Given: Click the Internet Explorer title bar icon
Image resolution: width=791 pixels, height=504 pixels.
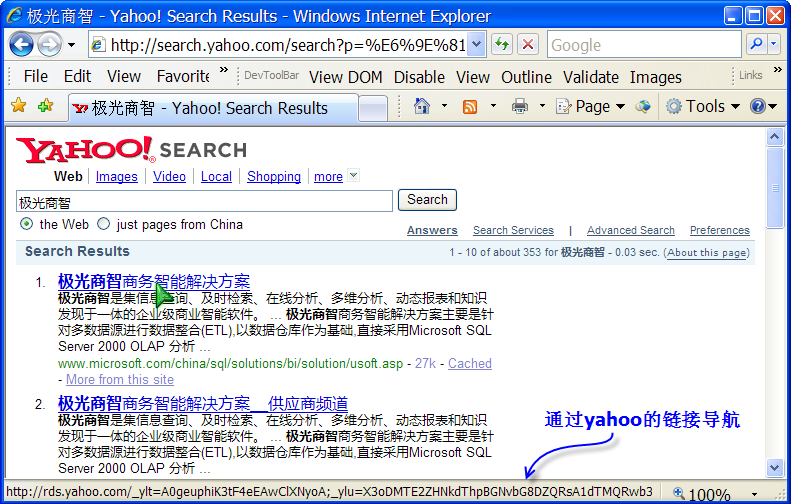Looking at the screenshot, I should pos(14,15).
